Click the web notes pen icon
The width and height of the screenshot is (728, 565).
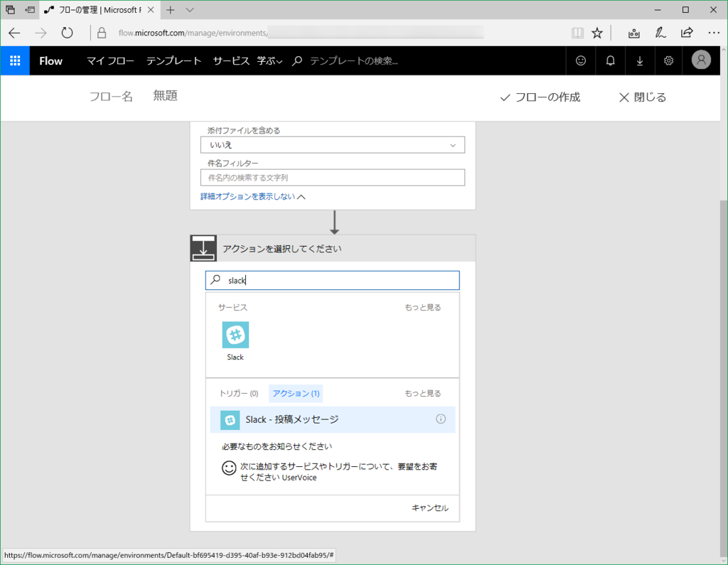pos(660,33)
